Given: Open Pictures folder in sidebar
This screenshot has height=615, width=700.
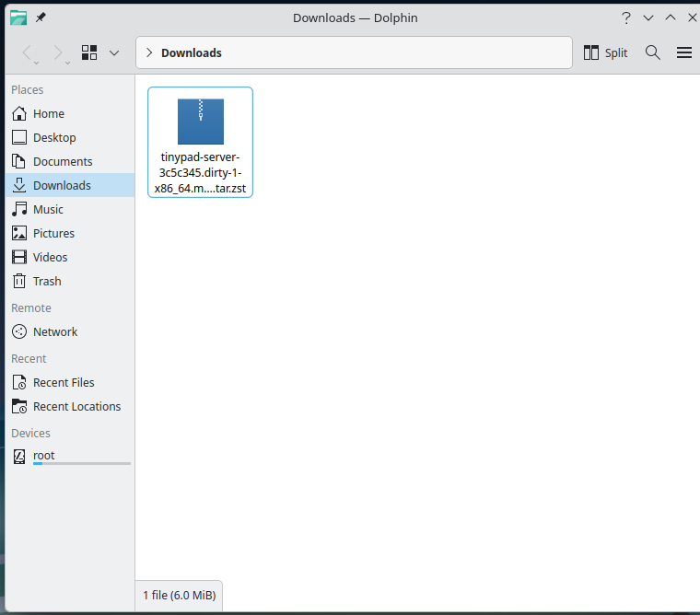Looking at the screenshot, I should 70,234.
